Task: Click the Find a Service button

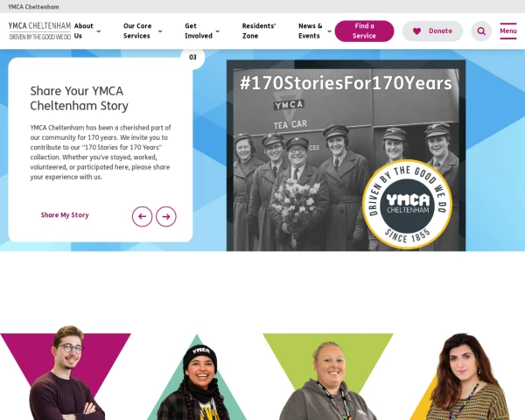Action: 364,31
